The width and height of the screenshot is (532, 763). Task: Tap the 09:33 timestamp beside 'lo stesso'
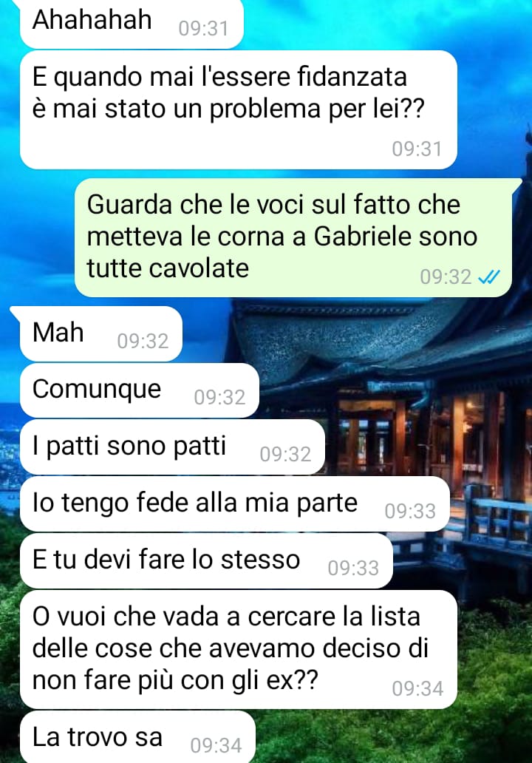coord(353,568)
